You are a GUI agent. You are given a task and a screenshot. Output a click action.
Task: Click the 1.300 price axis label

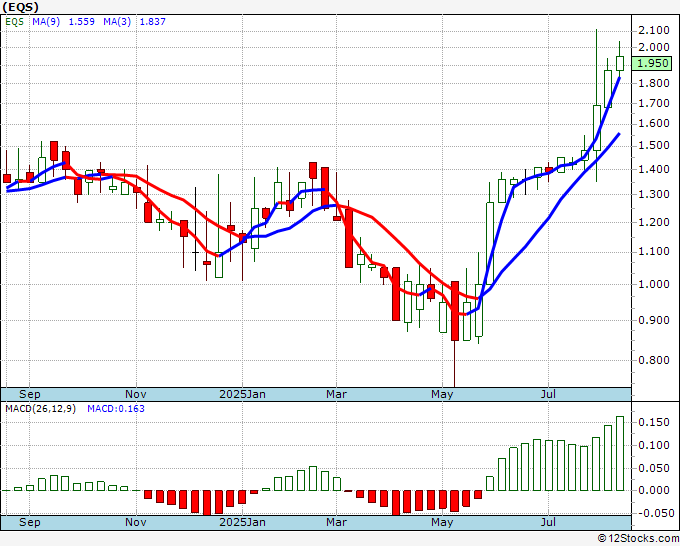[x=654, y=194]
